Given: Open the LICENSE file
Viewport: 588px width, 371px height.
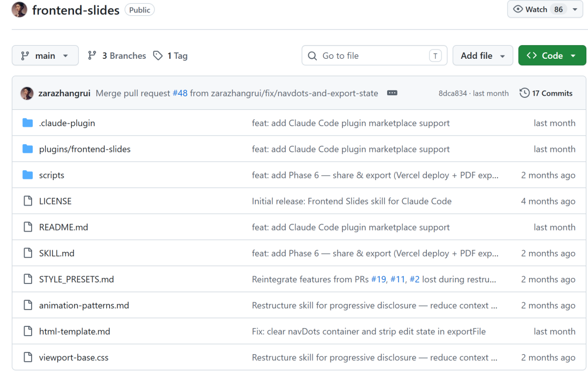Looking at the screenshot, I should click(55, 201).
